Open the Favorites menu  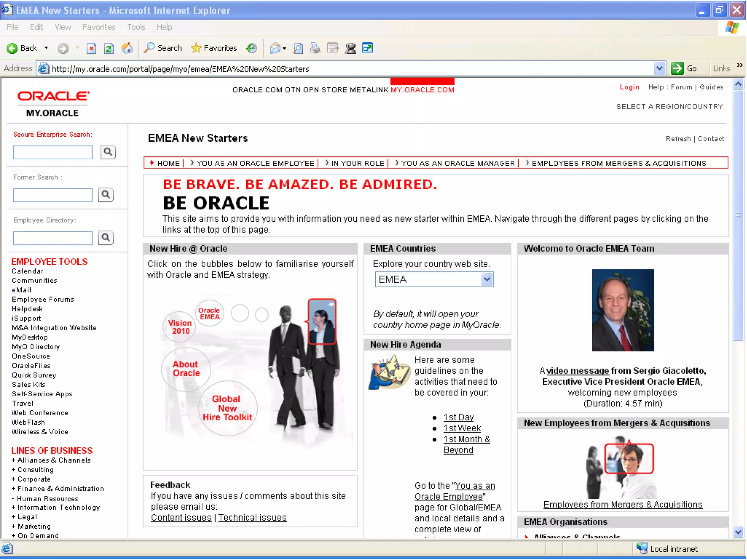click(98, 27)
